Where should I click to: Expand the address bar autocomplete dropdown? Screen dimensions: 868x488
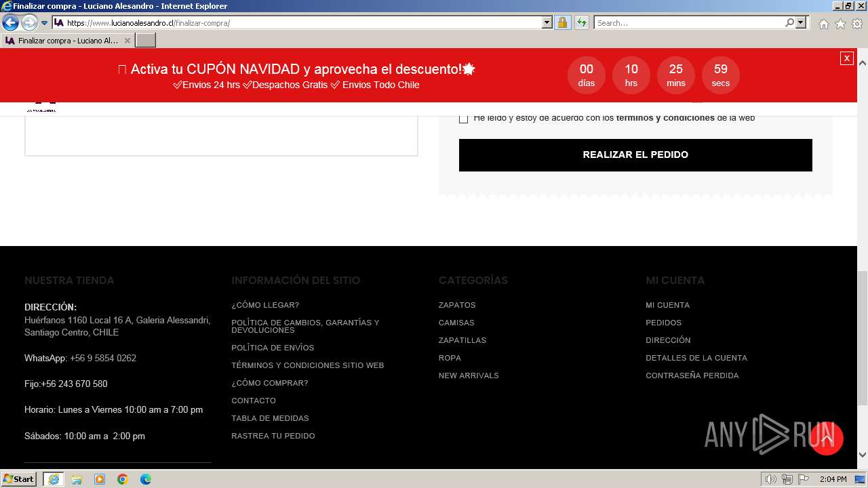point(547,23)
